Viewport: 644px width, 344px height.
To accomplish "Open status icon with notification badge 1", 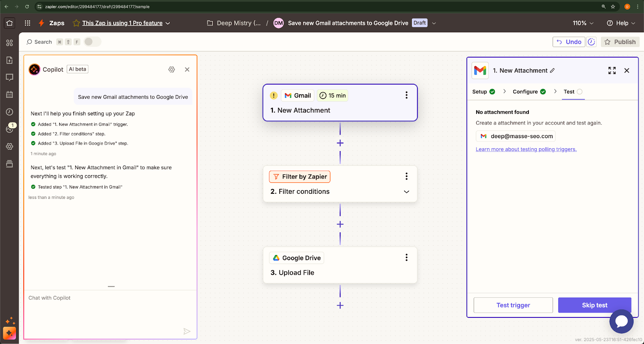I will [x=10, y=129].
